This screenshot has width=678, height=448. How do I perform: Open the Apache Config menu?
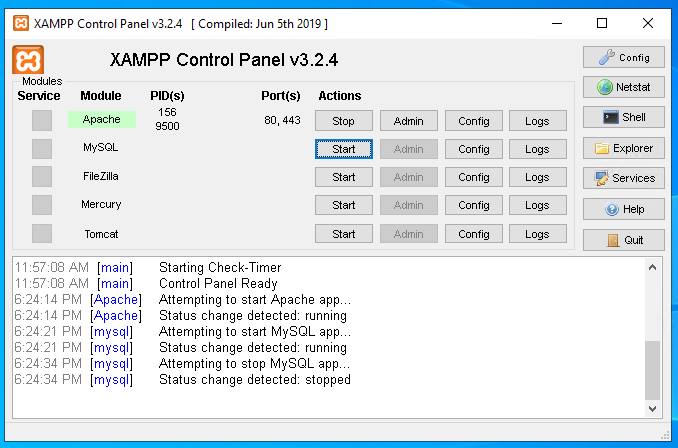pos(473,121)
